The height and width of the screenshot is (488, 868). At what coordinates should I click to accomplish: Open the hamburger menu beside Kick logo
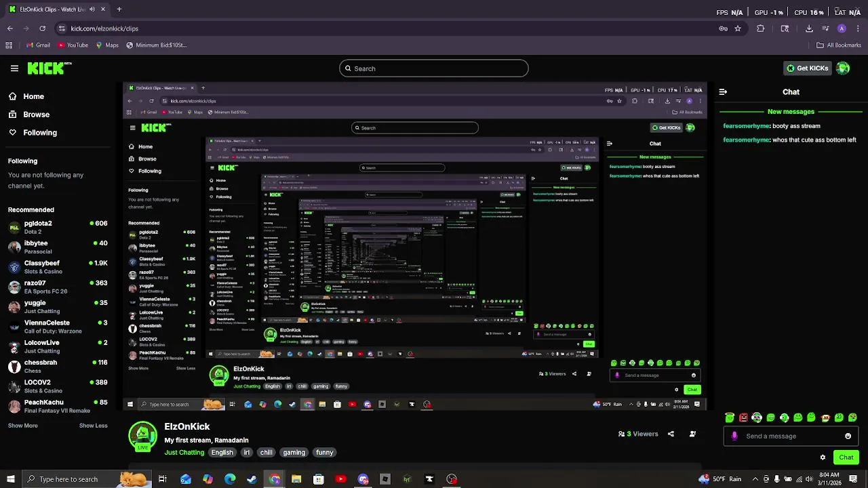(14, 68)
